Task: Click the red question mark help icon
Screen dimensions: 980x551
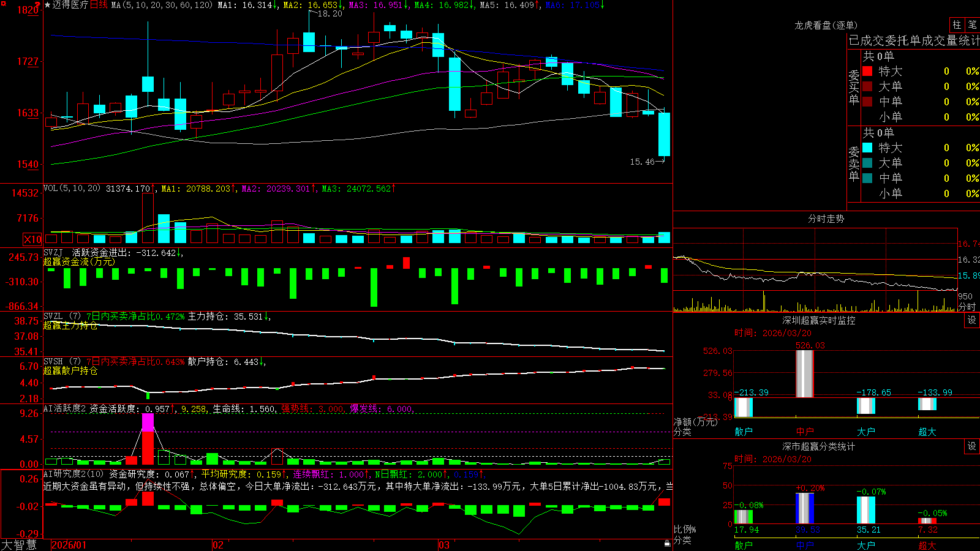Action: [x=39, y=4]
